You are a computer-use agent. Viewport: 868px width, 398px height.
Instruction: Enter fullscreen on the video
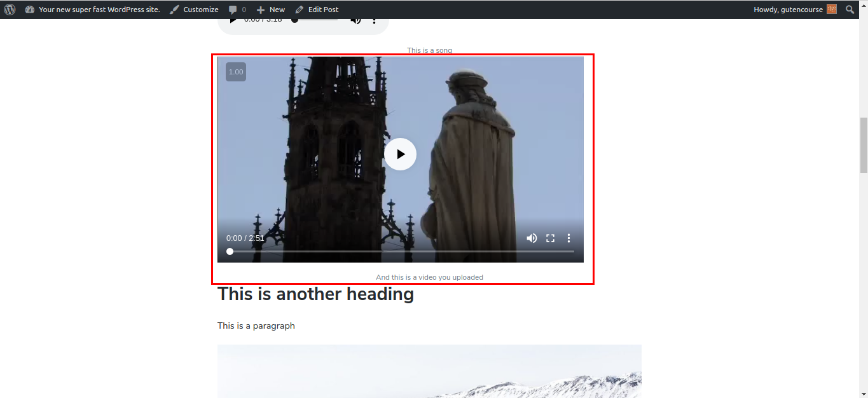point(551,238)
